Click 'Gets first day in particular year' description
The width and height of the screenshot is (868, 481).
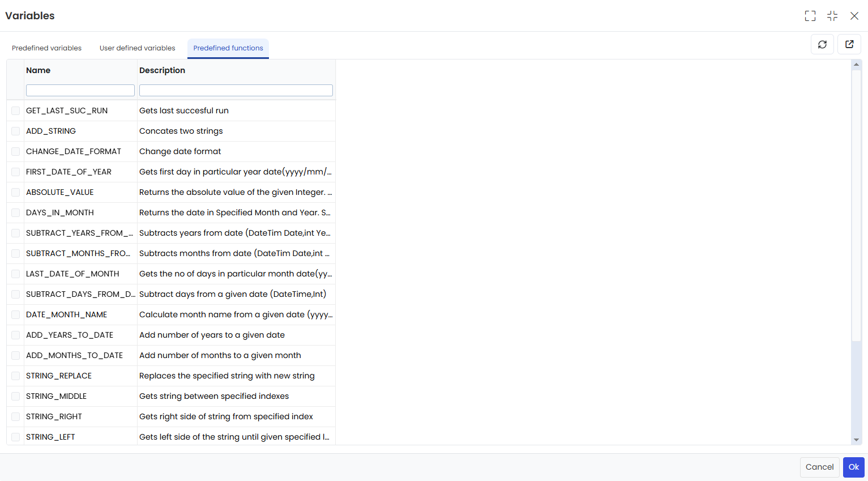236,172
